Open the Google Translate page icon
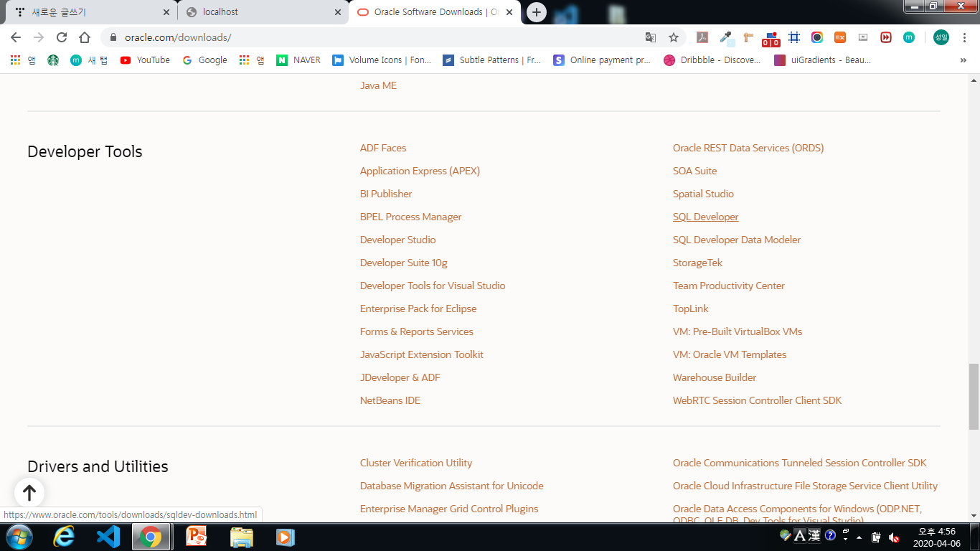Viewport: 980px width, 551px height. pos(651,37)
